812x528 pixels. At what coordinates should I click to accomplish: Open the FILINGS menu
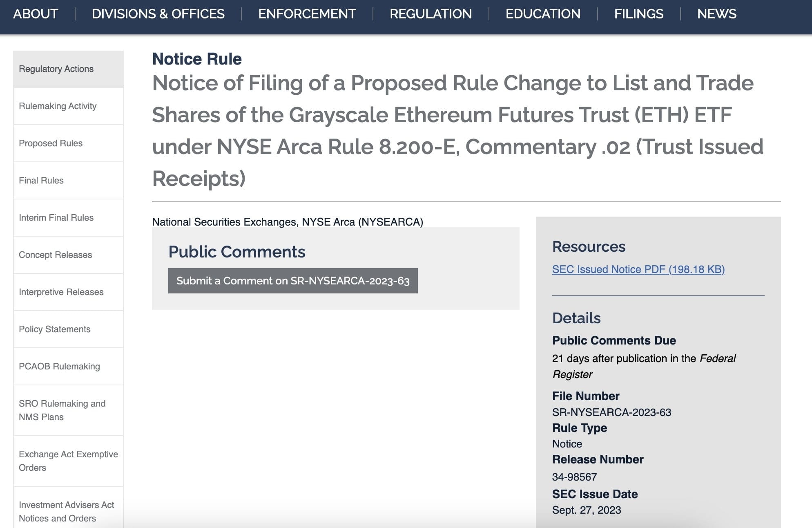(x=639, y=14)
